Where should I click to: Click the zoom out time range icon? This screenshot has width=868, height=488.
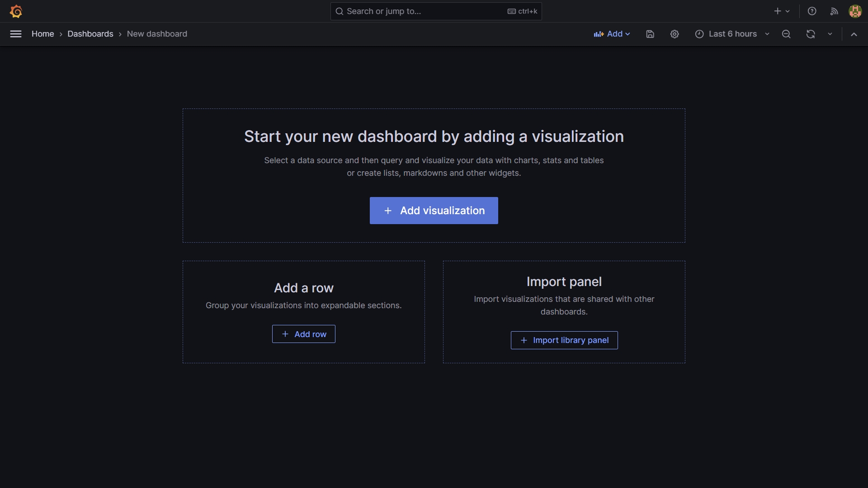(x=786, y=34)
